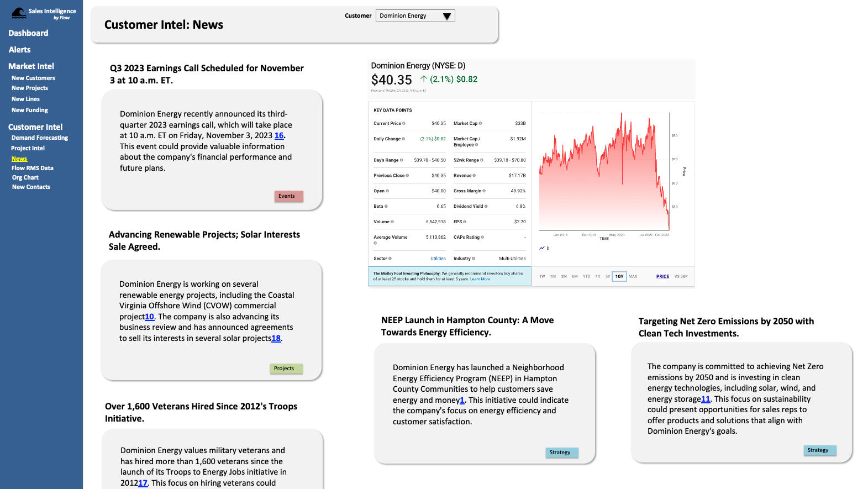
Task: Click the Sales Intelligence wave logo
Action: point(19,13)
